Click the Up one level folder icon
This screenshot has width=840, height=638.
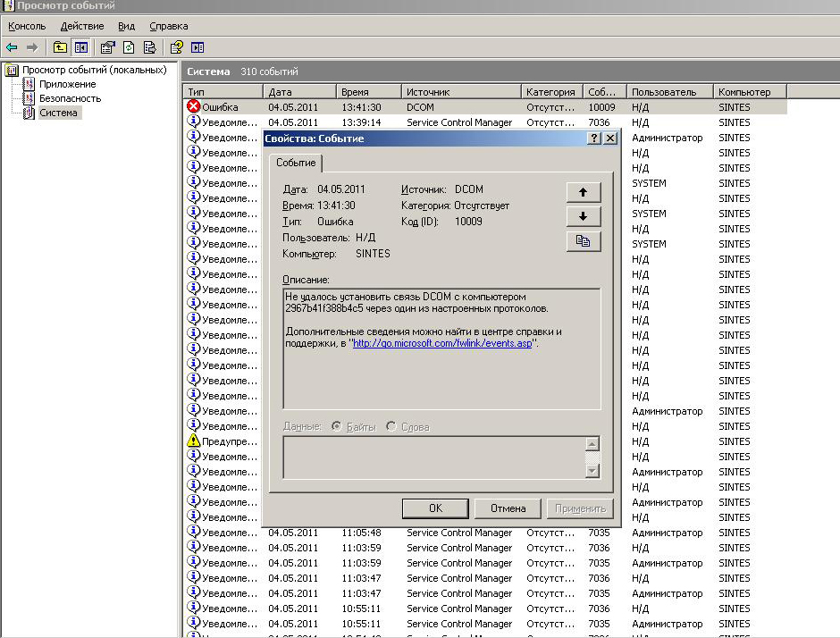coord(60,47)
